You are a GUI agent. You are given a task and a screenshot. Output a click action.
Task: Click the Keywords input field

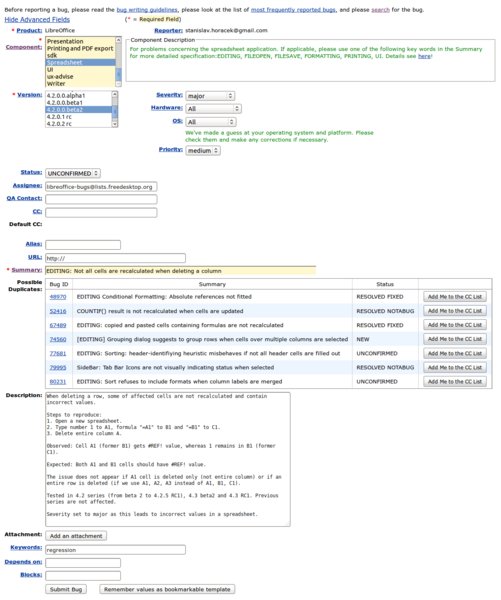(116, 550)
